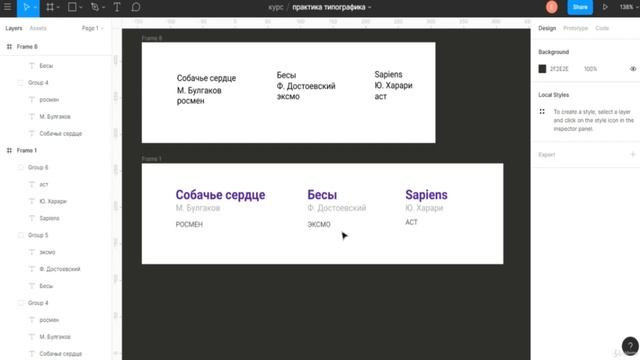Select purple Sapiens heading on canvas
The height and width of the screenshot is (360, 640).
click(x=426, y=195)
